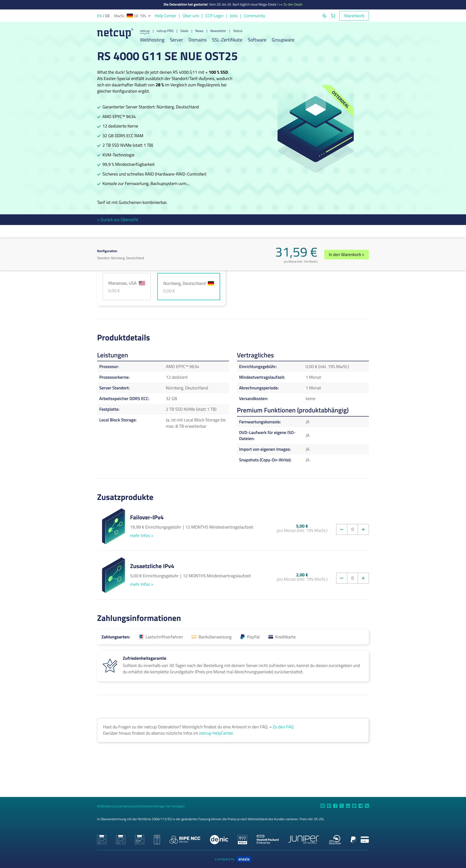Click the 100% Ökostrom badge
Image resolution: width=466 pixels, height=868 pixels.
[x=335, y=839]
